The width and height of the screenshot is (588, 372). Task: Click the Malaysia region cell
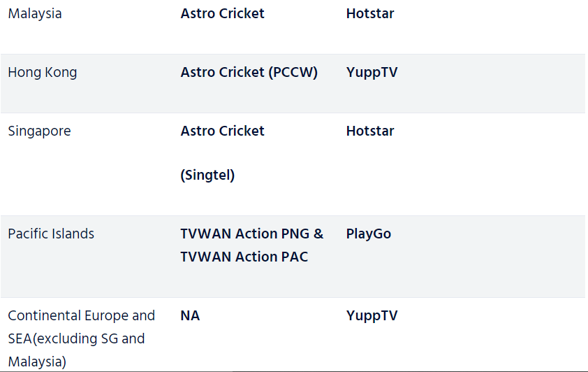(x=35, y=14)
